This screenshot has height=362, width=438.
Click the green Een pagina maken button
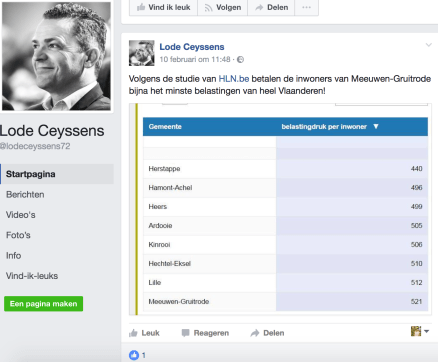43,304
